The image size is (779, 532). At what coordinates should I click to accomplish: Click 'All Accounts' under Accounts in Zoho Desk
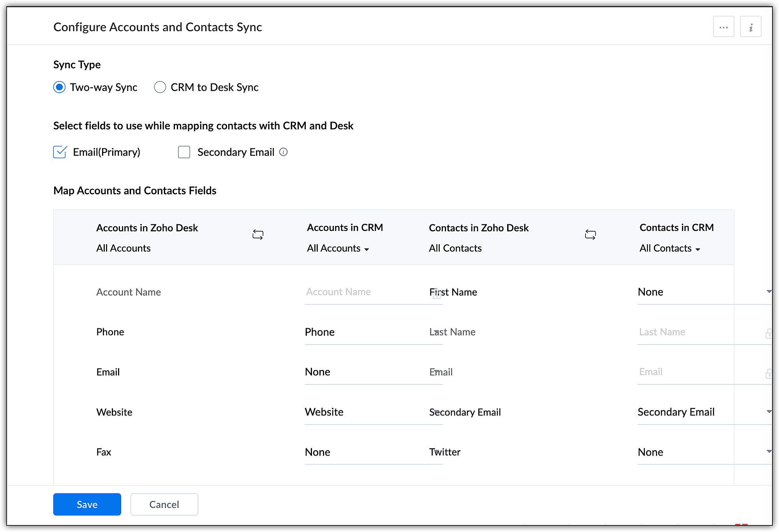click(123, 248)
